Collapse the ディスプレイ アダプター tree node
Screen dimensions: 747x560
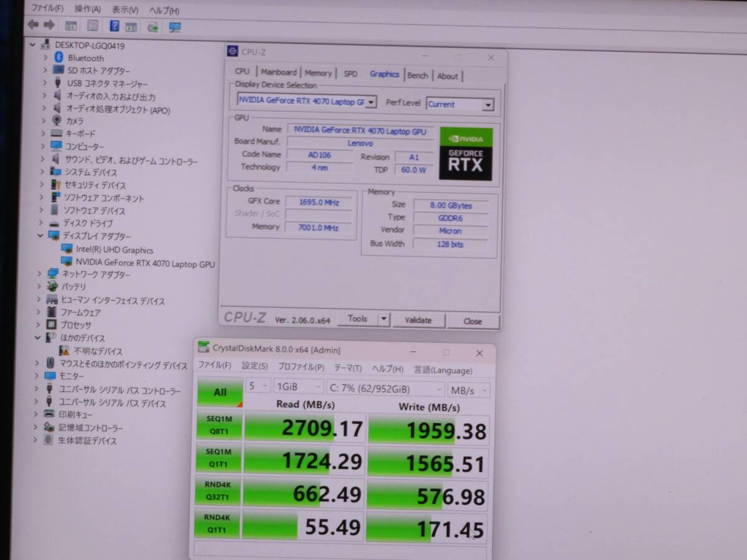click(x=40, y=235)
